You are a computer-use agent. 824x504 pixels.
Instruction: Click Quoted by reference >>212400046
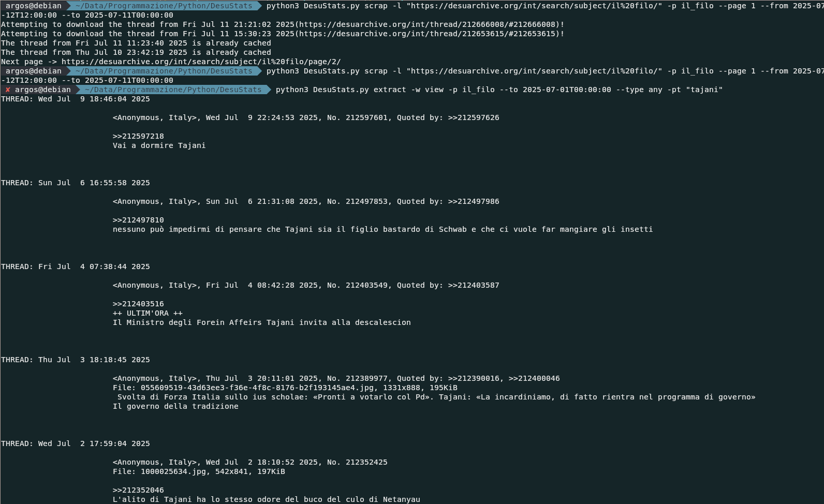pyautogui.click(x=534, y=378)
